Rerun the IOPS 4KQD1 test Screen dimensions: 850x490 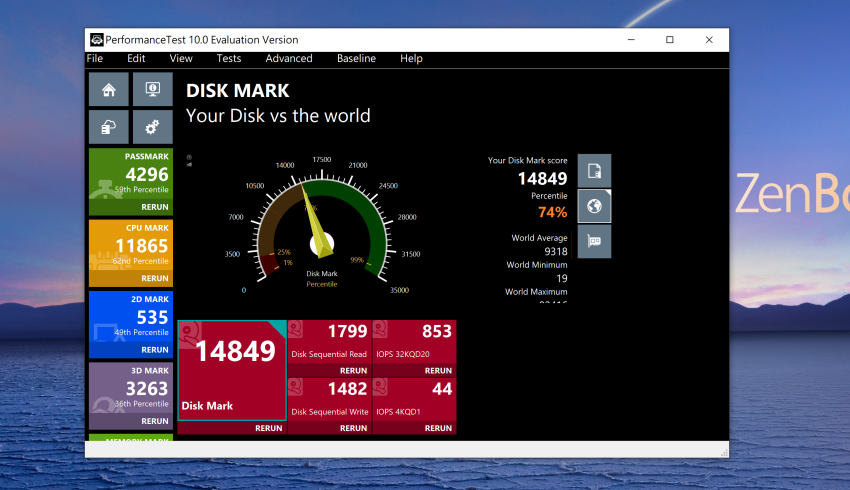point(438,428)
